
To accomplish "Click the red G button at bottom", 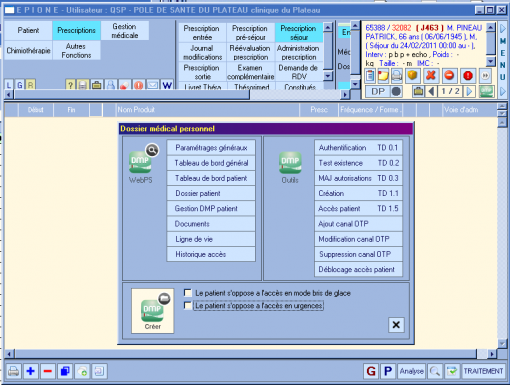I will [x=371, y=371].
